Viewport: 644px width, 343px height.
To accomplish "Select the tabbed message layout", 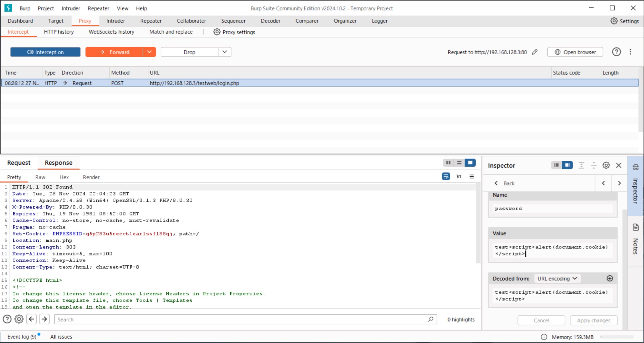I will point(470,163).
